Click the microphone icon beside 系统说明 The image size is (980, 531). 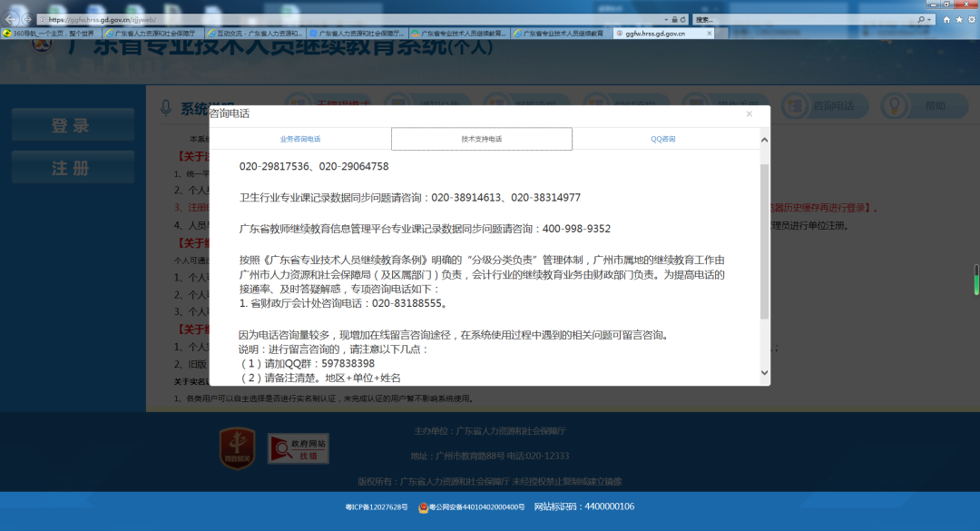166,108
